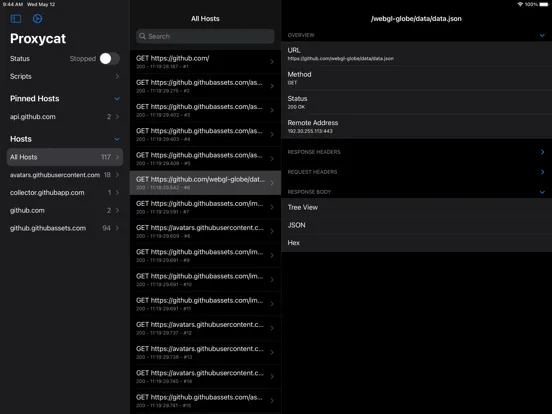Click the battery icon in status bar

pos(544,4)
